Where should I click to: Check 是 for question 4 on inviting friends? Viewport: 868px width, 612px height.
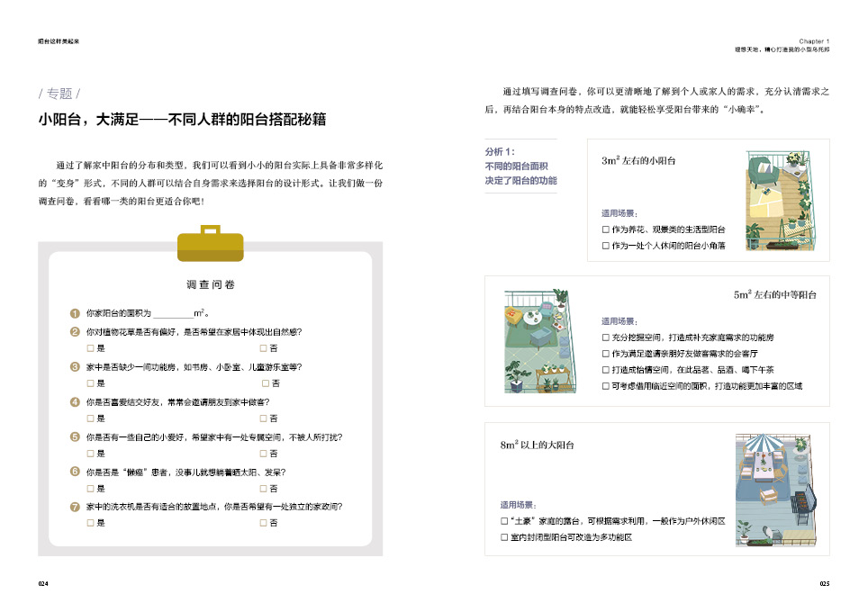(90, 418)
